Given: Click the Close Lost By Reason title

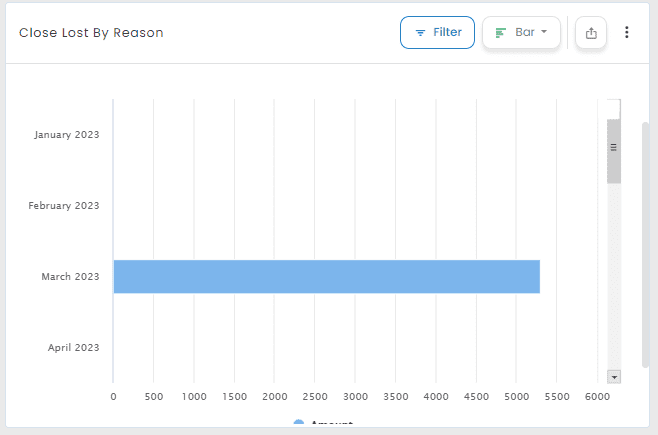Looking at the screenshot, I should click(91, 33).
